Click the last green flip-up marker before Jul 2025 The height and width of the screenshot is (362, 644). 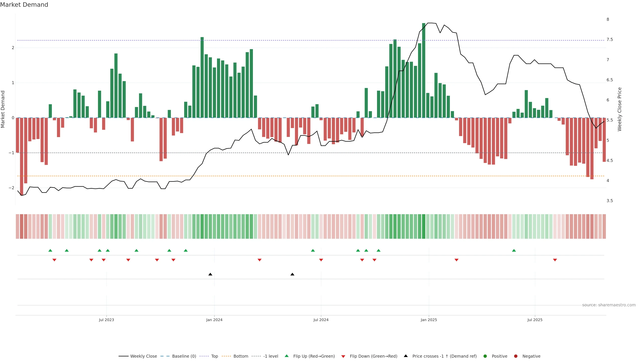click(514, 251)
